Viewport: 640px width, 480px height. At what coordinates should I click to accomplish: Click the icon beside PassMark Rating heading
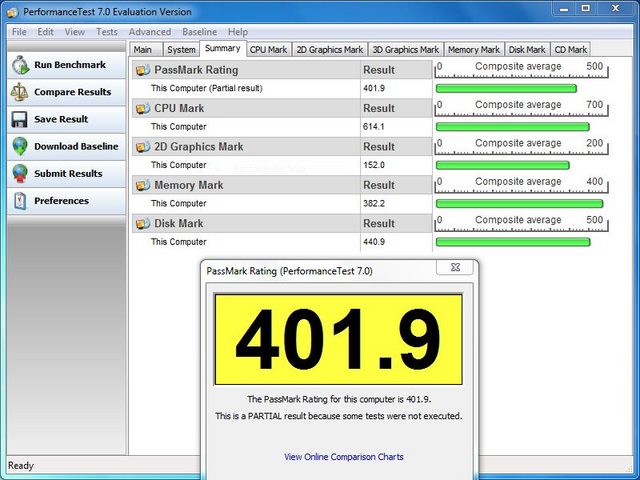[143, 70]
